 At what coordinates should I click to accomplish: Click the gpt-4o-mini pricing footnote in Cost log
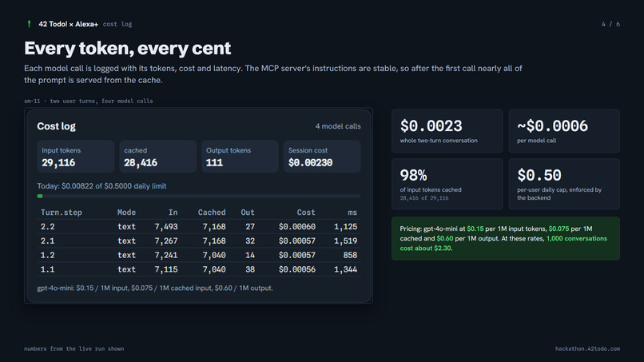155,288
